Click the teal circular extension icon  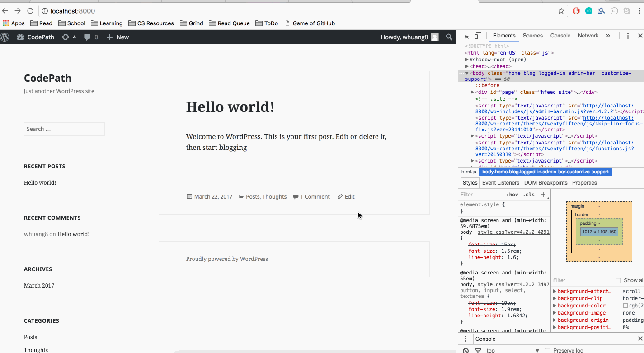(x=588, y=11)
